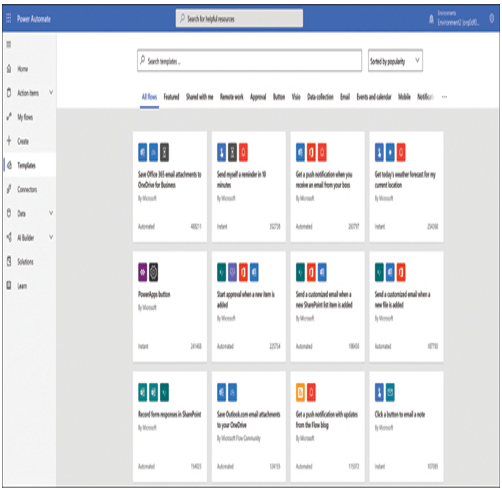Image resolution: width=502 pixels, height=490 pixels.
Task: Show more category tabs with the ellipsis
Action: [x=444, y=97]
